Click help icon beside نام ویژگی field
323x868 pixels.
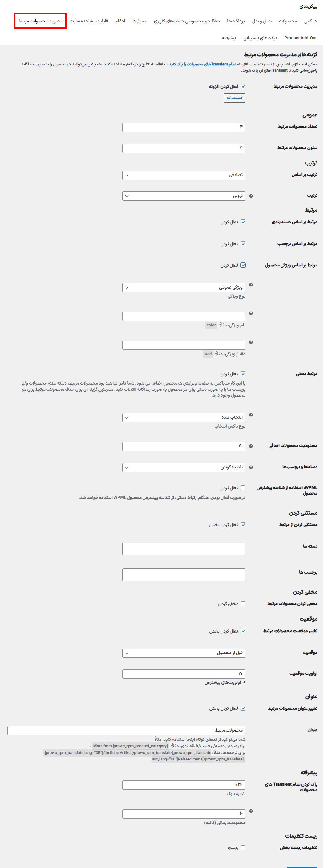tap(251, 314)
